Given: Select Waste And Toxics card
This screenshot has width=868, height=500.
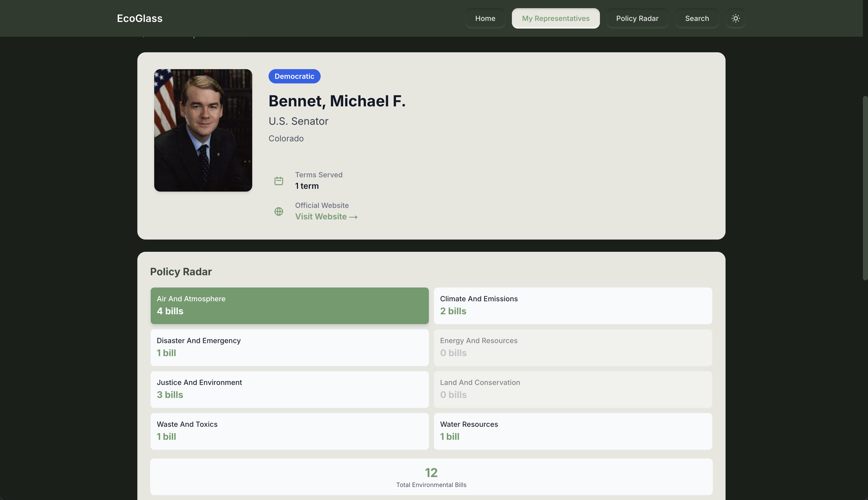Looking at the screenshot, I should pyautogui.click(x=289, y=431).
